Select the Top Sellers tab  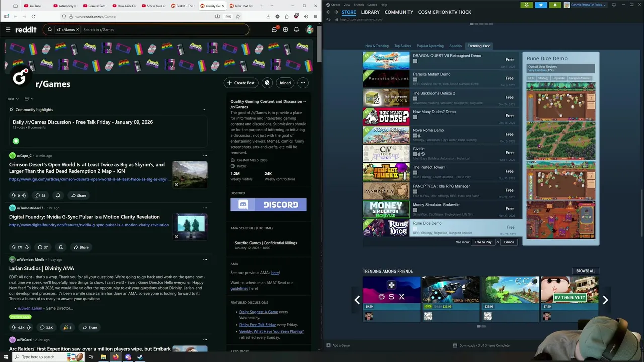click(403, 46)
